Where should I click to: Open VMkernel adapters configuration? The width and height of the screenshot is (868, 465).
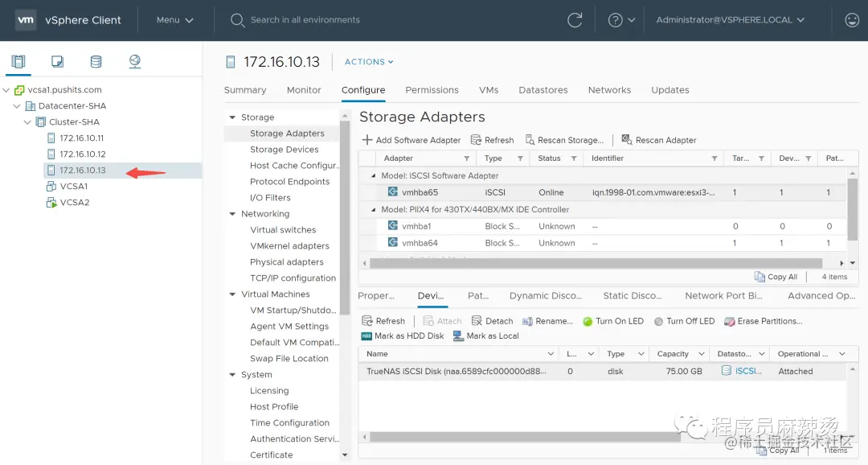(289, 245)
